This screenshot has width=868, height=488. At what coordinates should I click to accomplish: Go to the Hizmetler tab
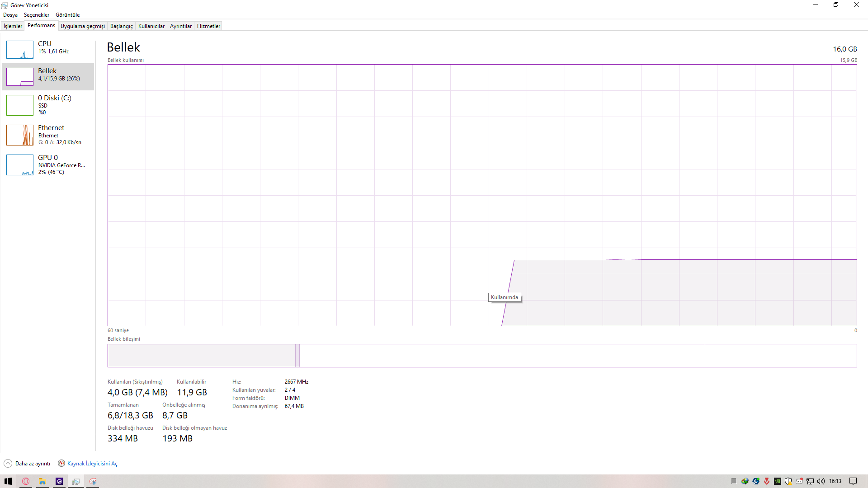click(x=208, y=26)
